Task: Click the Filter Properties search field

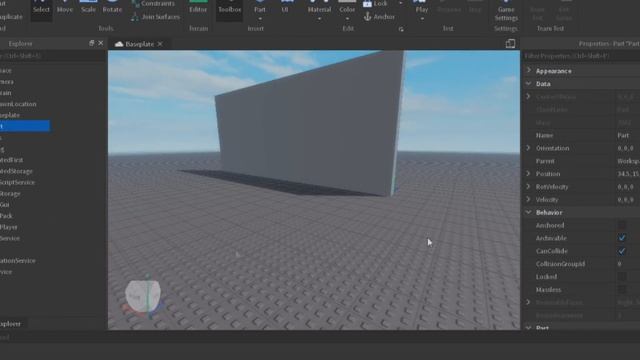Action: click(x=581, y=56)
